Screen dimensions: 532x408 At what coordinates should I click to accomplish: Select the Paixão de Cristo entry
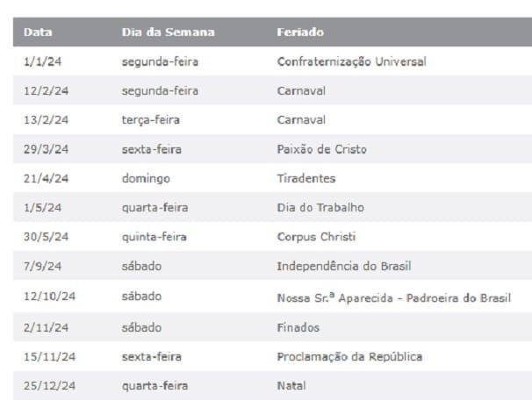(321, 150)
